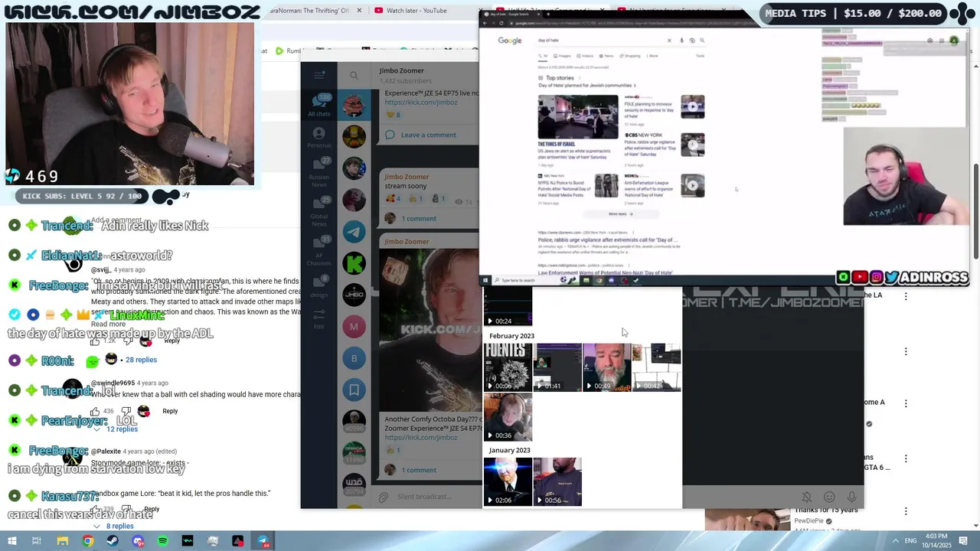
Task: Select the Personal folder in Telegram
Action: (x=319, y=138)
